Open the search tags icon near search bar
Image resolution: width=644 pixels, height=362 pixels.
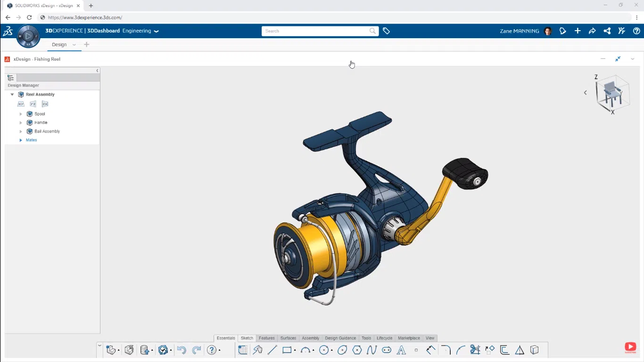[x=387, y=31]
